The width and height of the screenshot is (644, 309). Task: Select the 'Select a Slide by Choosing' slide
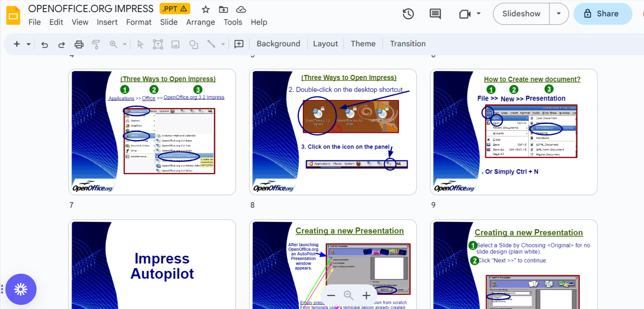point(514,265)
